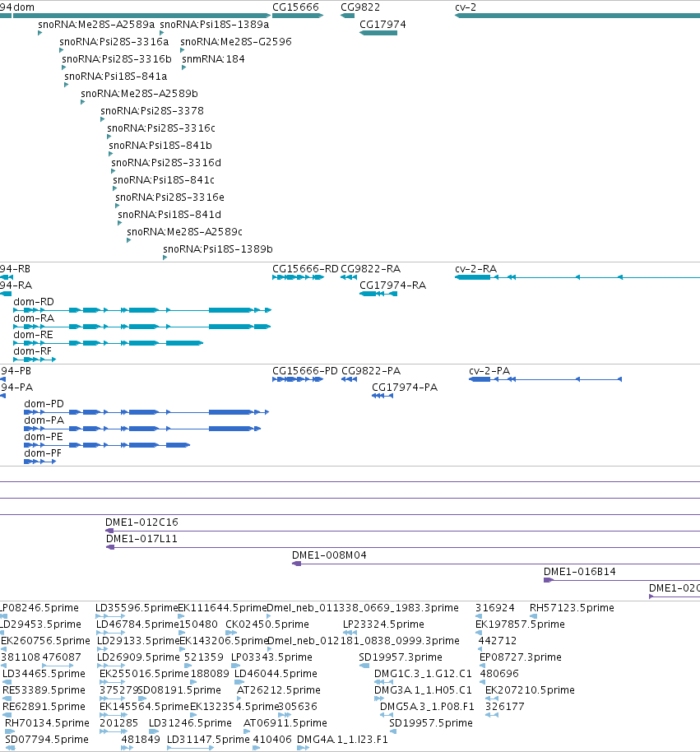Select snoRNA:Me28S-A2589c label
The height and width of the screenshot is (752, 700).
184,232
